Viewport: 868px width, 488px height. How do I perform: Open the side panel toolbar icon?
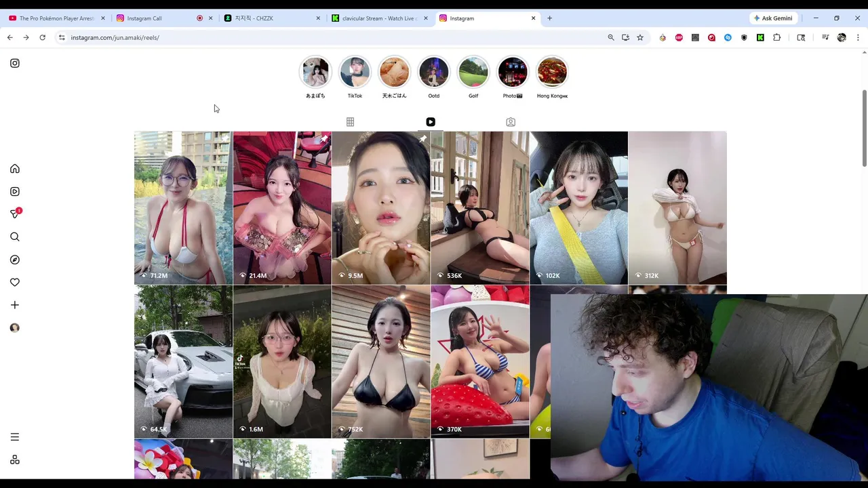point(801,37)
